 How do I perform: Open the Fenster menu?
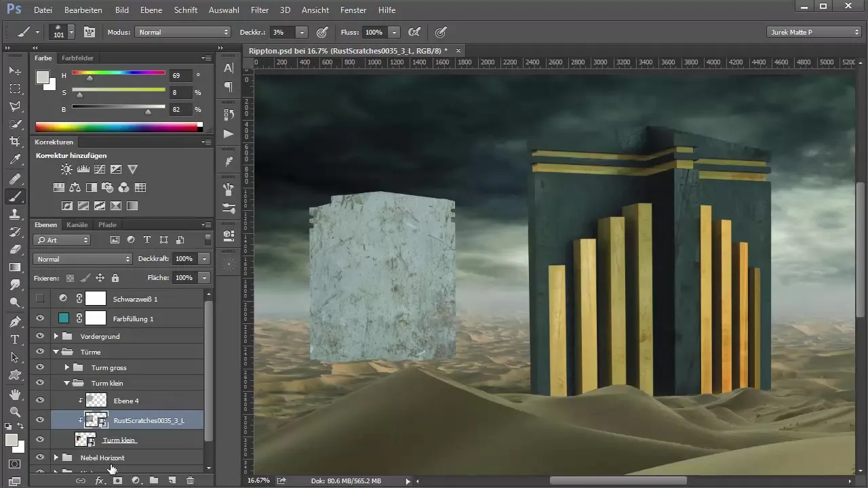click(x=353, y=10)
